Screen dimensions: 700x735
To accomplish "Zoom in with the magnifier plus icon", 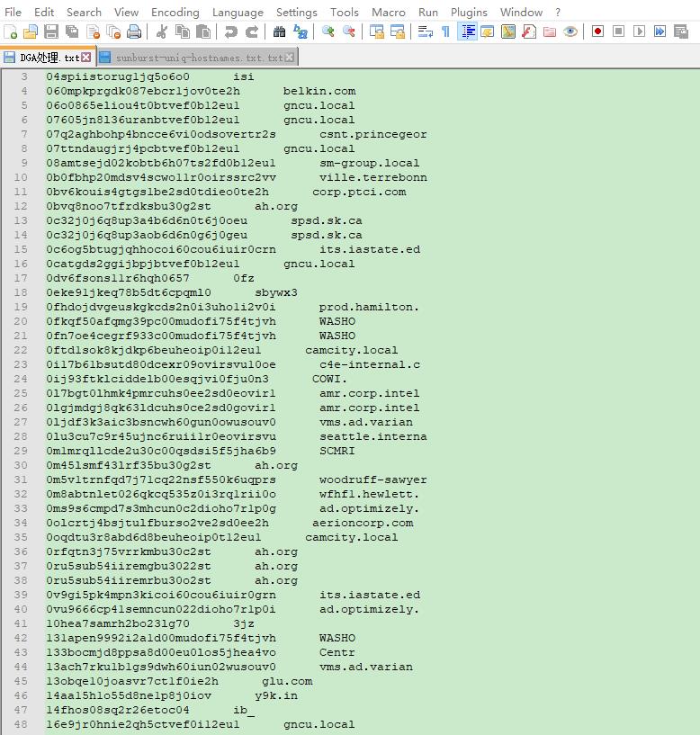I will pos(328,31).
